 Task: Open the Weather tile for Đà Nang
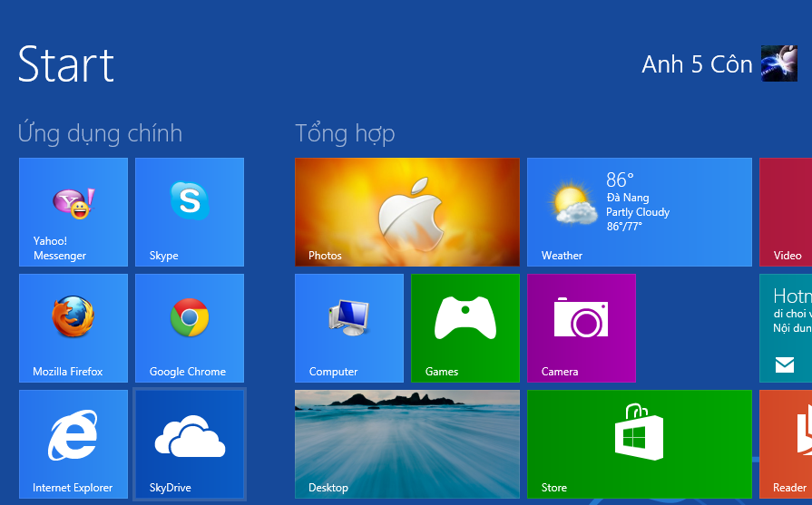(x=640, y=212)
